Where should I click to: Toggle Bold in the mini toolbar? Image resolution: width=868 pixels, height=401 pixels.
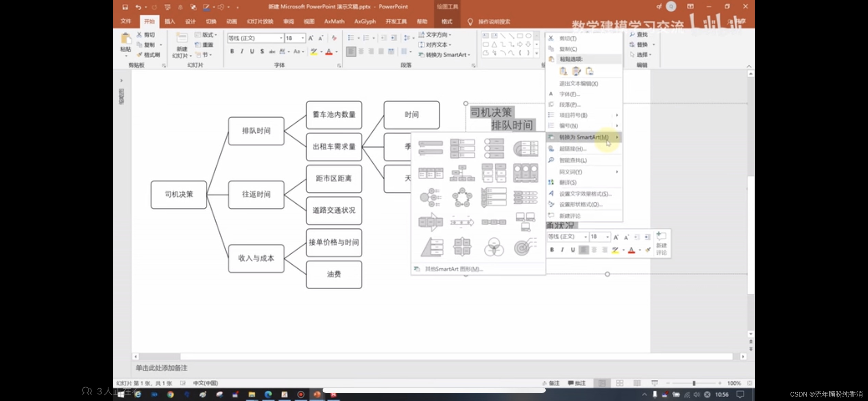pos(552,250)
